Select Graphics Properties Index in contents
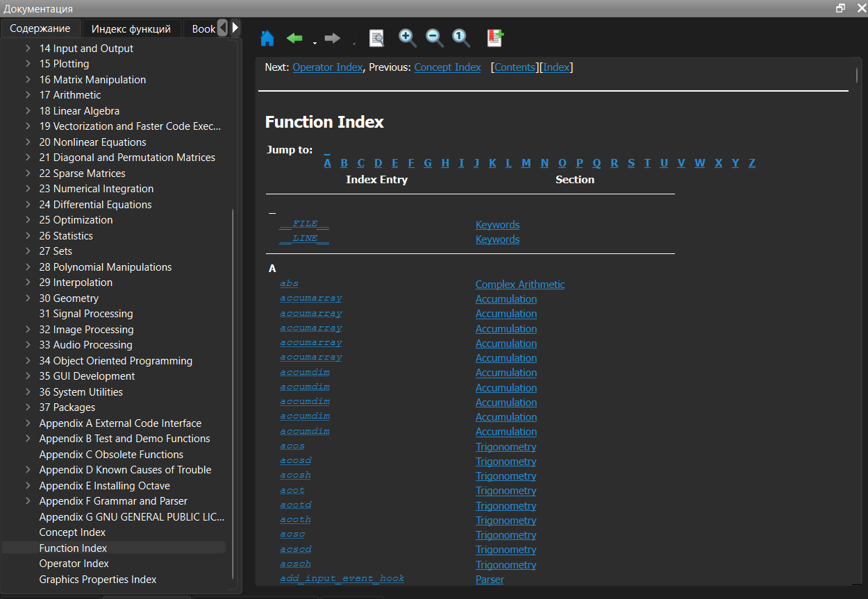Viewport: 868px width, 599px height. (98, 580)
